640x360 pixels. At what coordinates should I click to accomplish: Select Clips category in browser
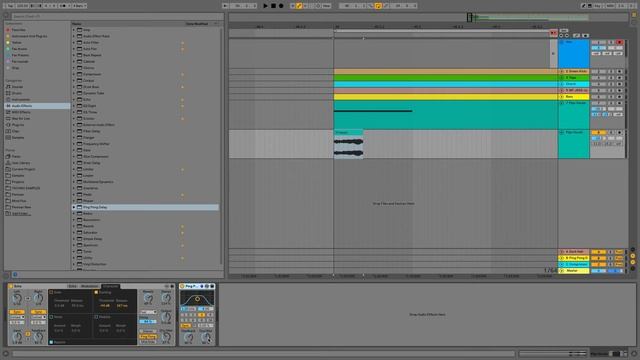click(16, 131)
